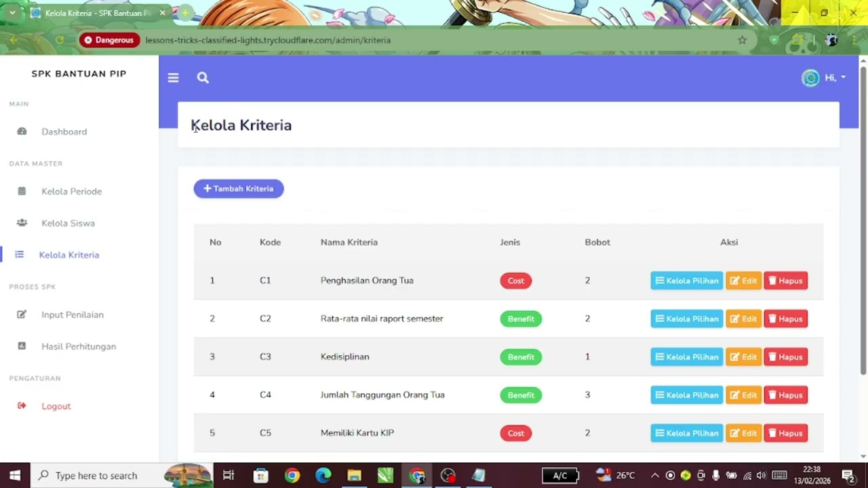Open the Windows Start button
The width and height of the screenshot is (868, 488).
pyautogui.click(x=15, y=475)
